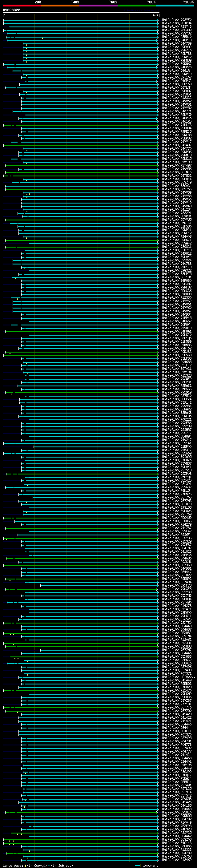
Task: Click the UniRef100_C6TLM4 label
Action: 176,88
